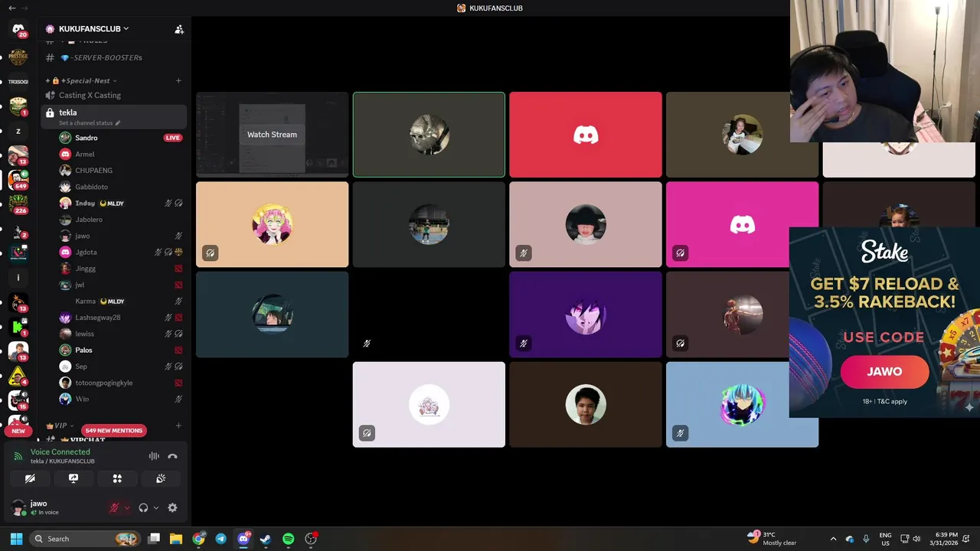Unmute your microphone in the user panel

pyautogui.click(x=114, y=507)
